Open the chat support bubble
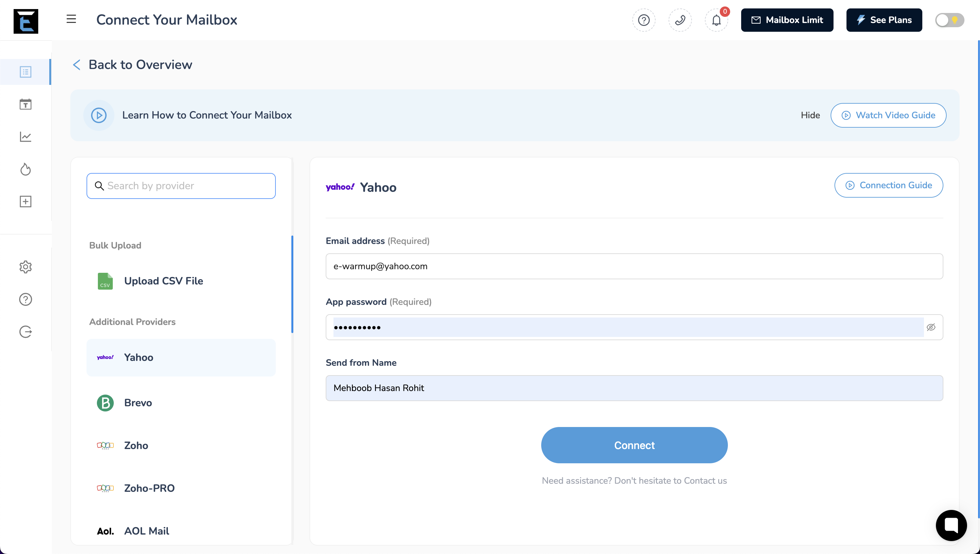Image resolution: width=980 pixels, height=554 pixels. [x=951, y=525]
